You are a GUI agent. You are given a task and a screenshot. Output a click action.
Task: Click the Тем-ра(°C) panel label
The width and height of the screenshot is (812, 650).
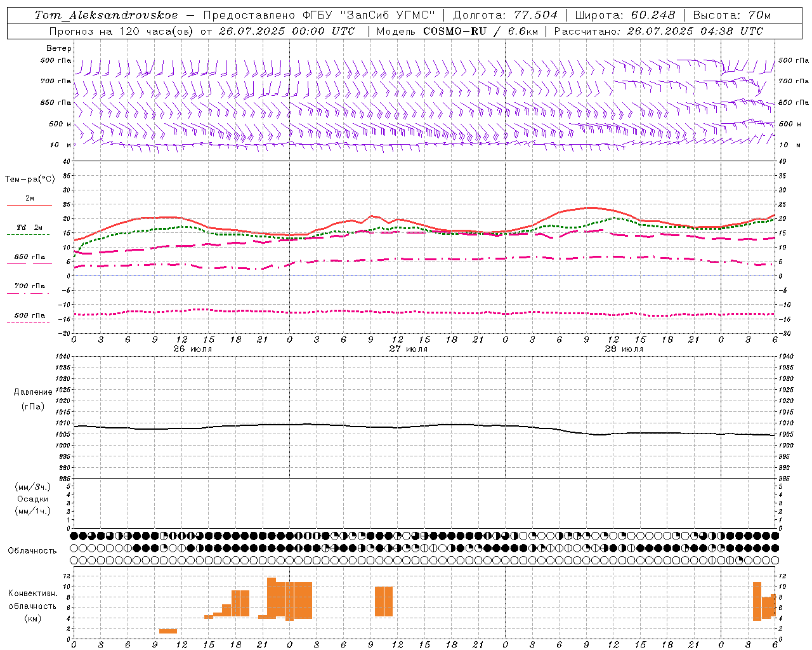click(x=30, y=180)
